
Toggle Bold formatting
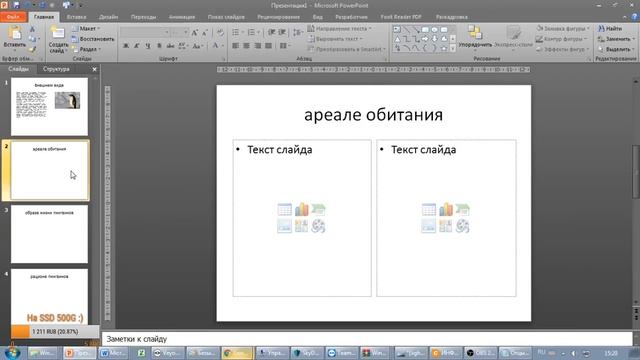(126, 46)
